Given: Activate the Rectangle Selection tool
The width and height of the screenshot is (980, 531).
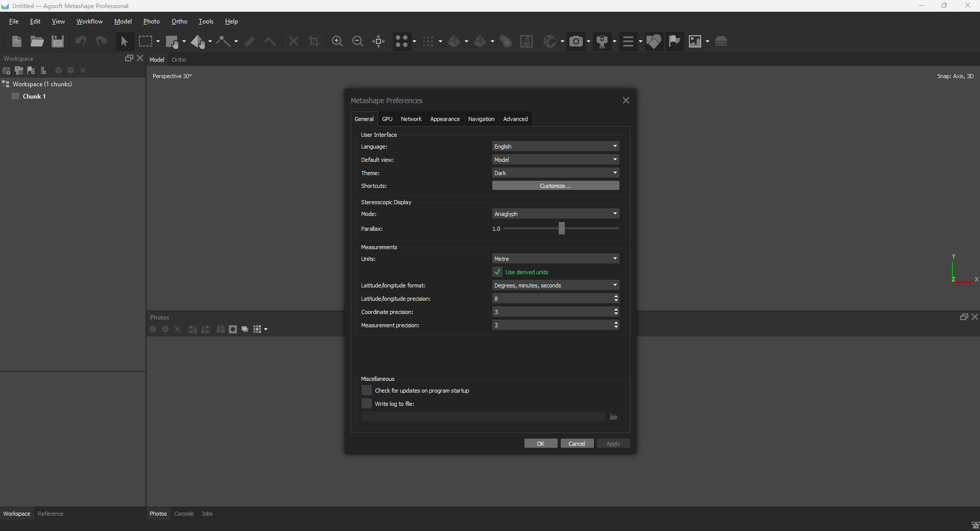Looking at the screenshot, I should coord(146,41).
